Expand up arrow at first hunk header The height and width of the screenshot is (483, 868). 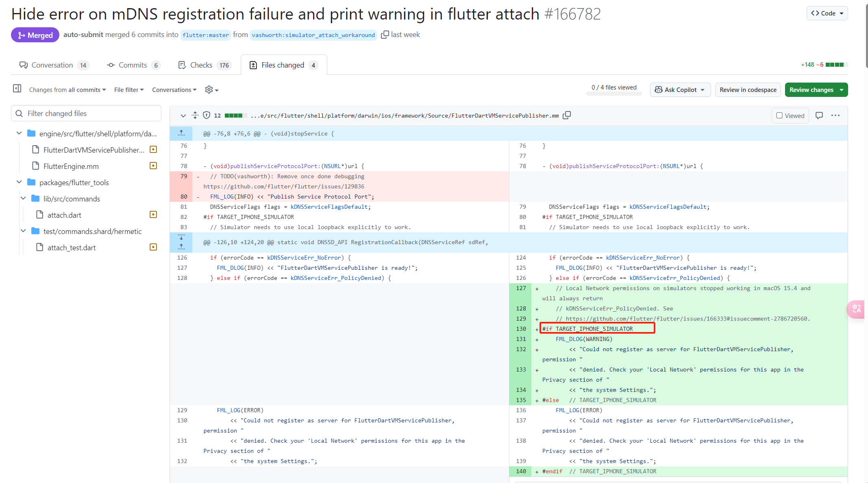181,133
